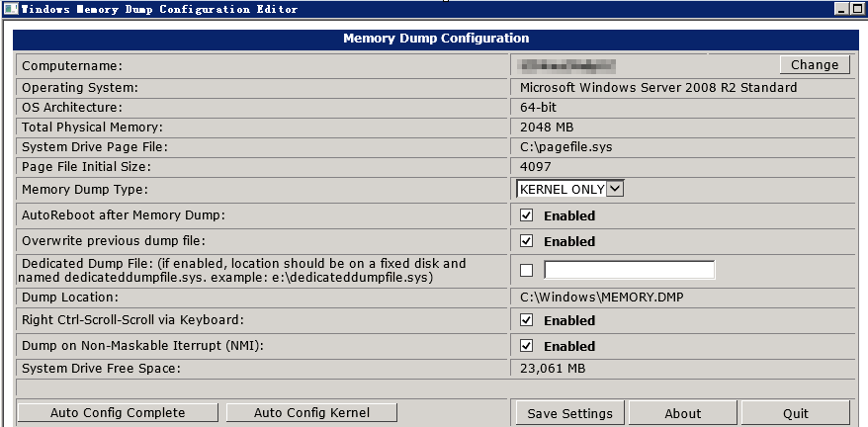The width and height of the screenshot is (868, 427).
Task: Click the C:\Windows\MEMORY.DMP dump location value
Action: tap(602, 297)
